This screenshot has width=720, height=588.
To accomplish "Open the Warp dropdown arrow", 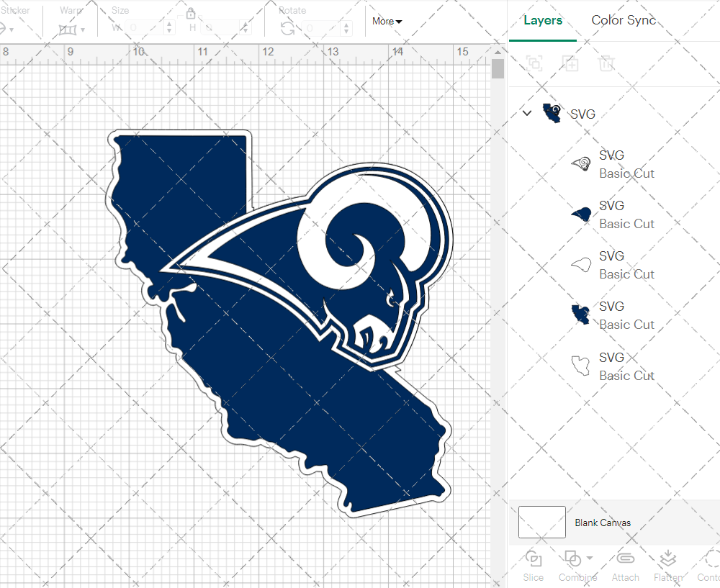I will 83,30.
